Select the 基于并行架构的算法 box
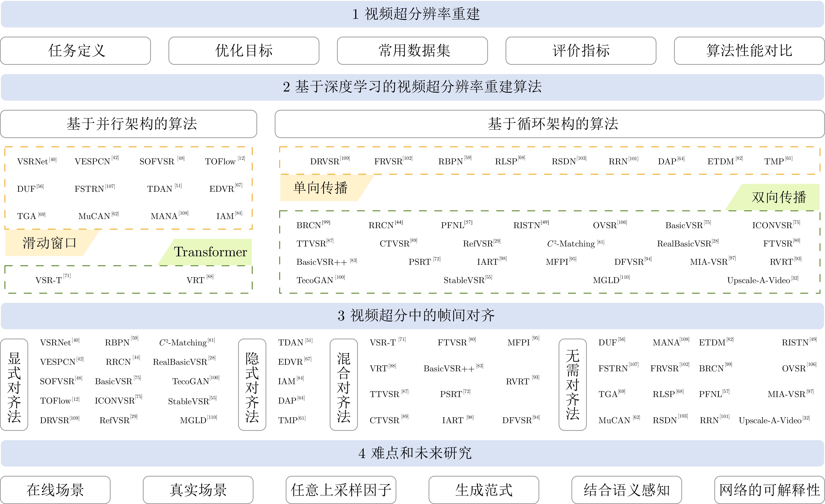 point(129,124)
